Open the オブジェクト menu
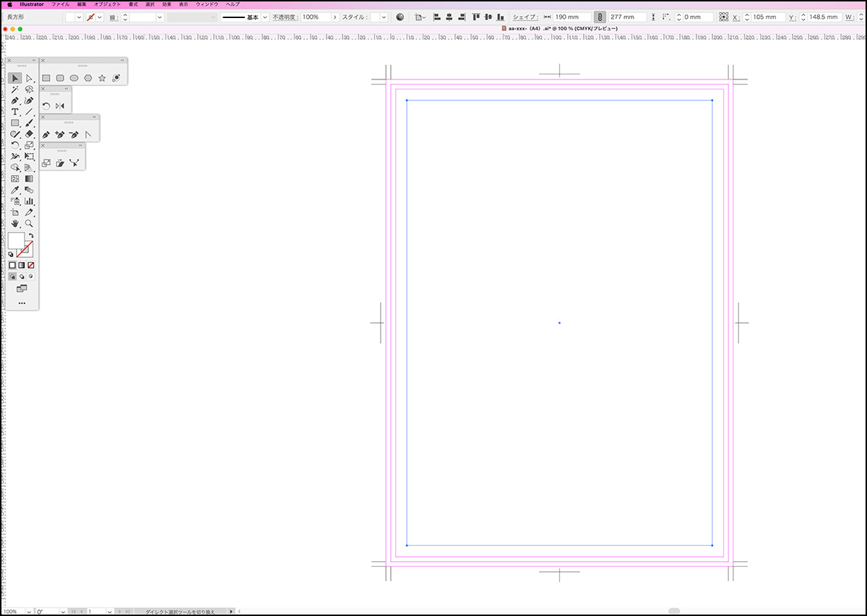This screenshot has width=867, height=616. [x=107, y=4]
